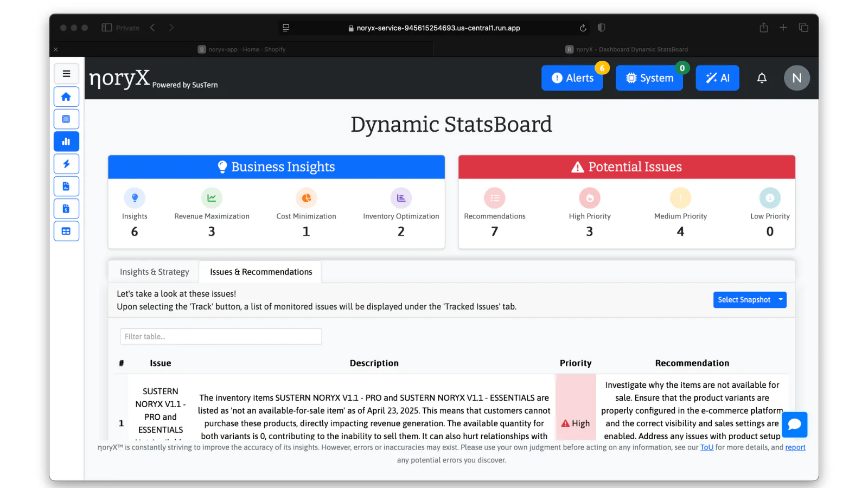Open the Alerts panel

point(572,78)
